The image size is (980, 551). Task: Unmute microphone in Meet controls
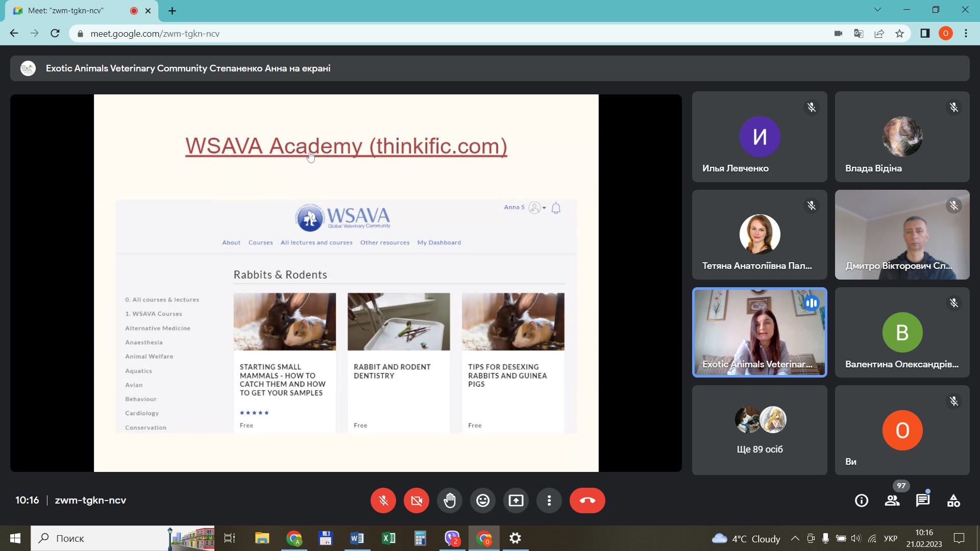(x=383, y=500)
